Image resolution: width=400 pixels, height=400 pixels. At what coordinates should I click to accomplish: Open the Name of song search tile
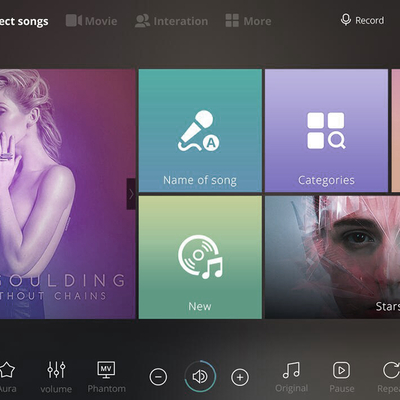tap(200, 130)
